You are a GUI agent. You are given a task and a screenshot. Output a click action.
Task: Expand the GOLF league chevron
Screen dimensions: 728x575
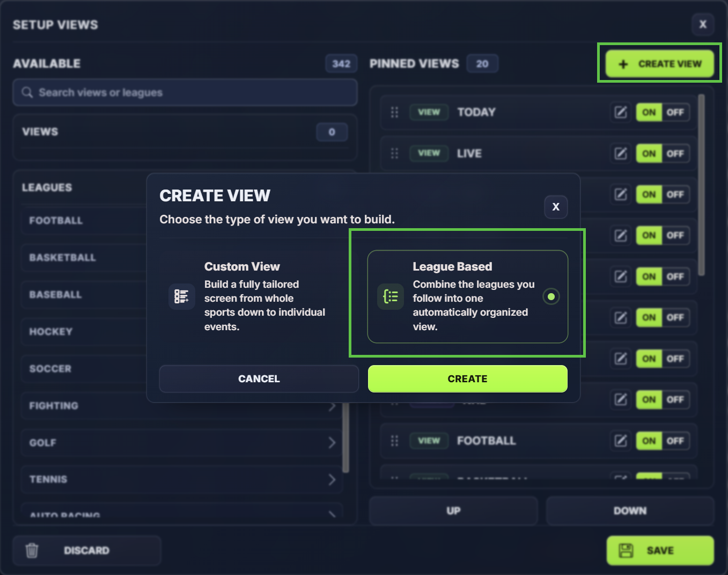[x=332, y=443]
